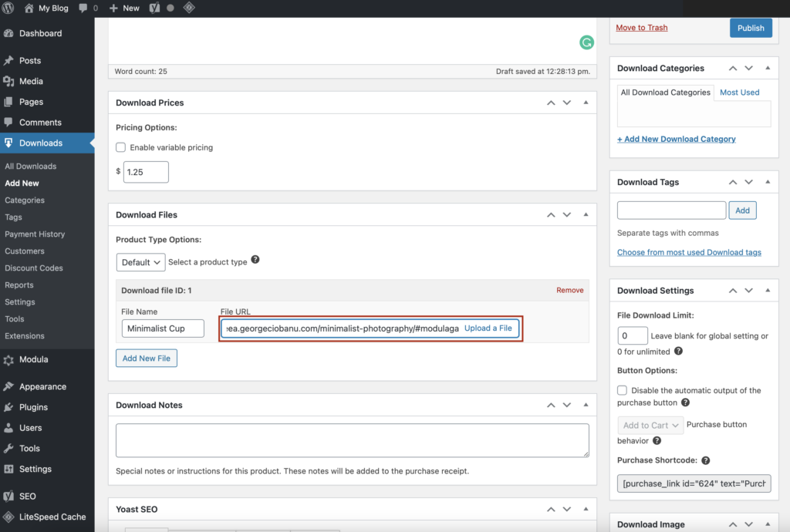Click the Posts pushpin icon
The image size is (790, 532).
(x=8, y=61)
